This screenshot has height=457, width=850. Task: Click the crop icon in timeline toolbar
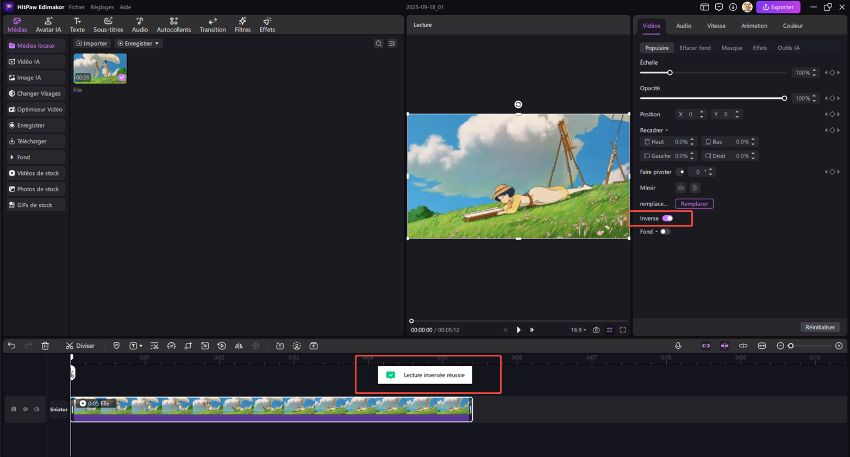[188, 346]
